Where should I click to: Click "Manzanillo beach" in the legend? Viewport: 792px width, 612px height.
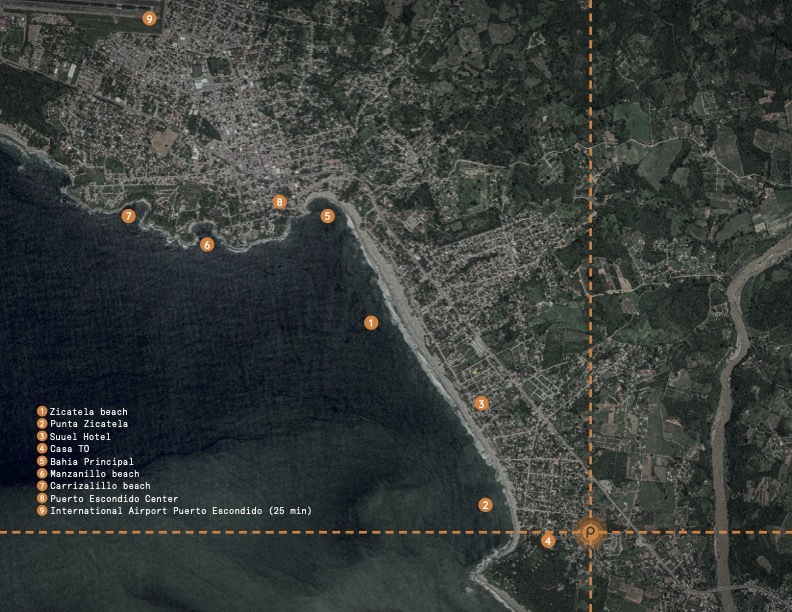click(x=94, y=474)
